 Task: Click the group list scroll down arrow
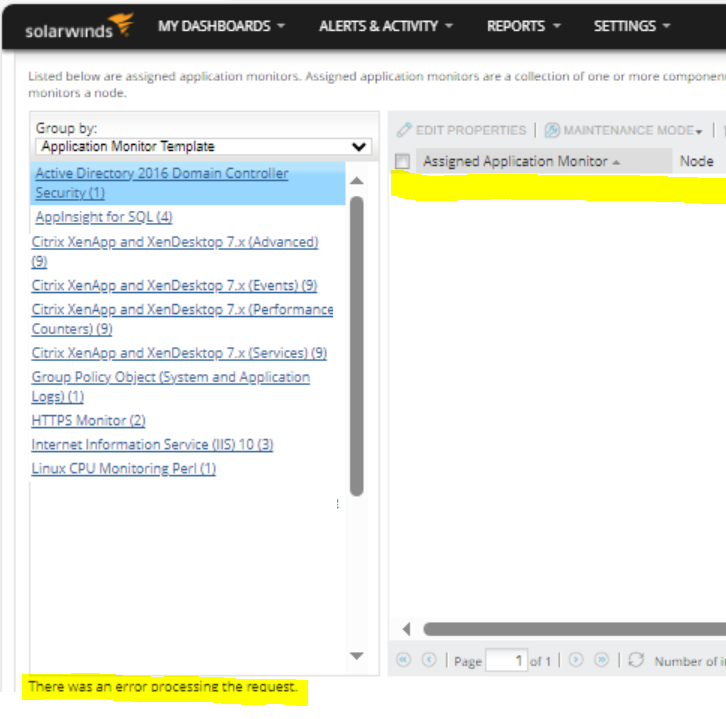click(x=357, y=656)
